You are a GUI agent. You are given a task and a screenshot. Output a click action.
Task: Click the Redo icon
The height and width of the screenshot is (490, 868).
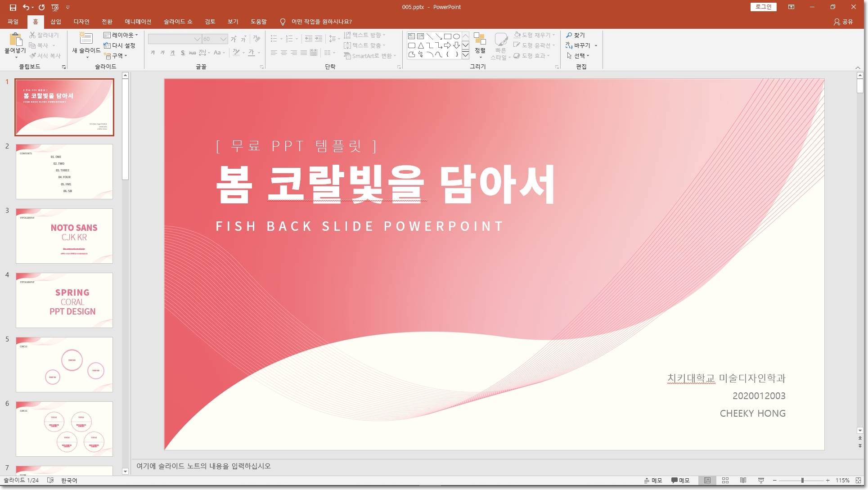[41, 7]
